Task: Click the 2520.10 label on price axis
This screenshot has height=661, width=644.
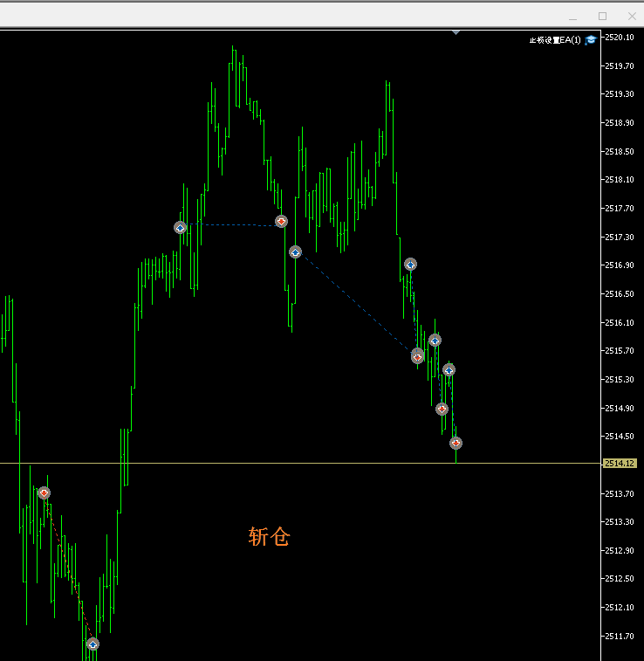Action: pyautogui.click(x=620, y=37)
